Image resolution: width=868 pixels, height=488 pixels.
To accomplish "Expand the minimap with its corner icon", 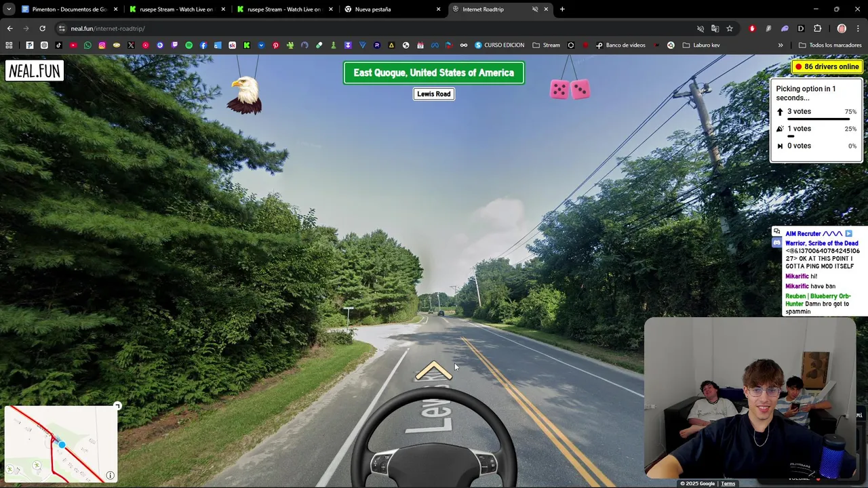I will point(117,406).
